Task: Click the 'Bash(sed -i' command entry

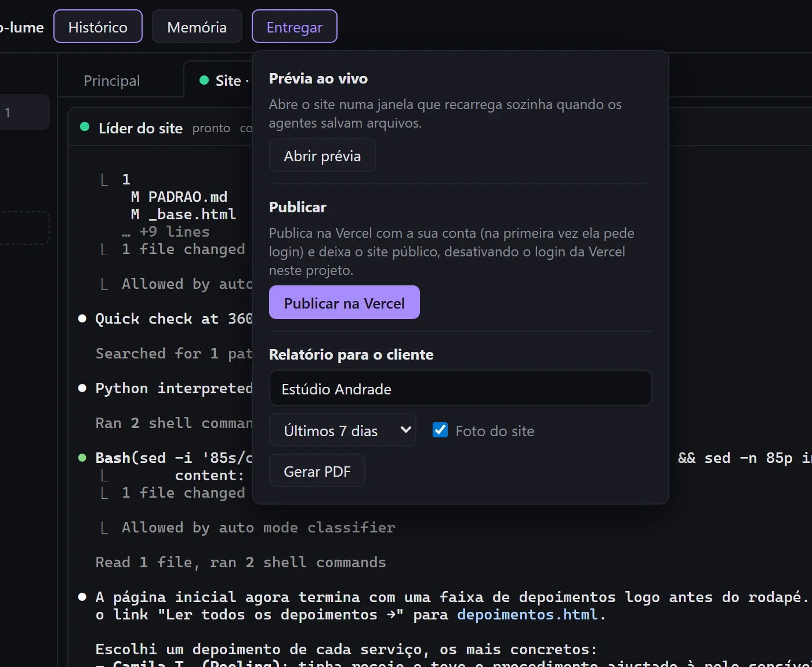Action: click(x=173, y=458)
